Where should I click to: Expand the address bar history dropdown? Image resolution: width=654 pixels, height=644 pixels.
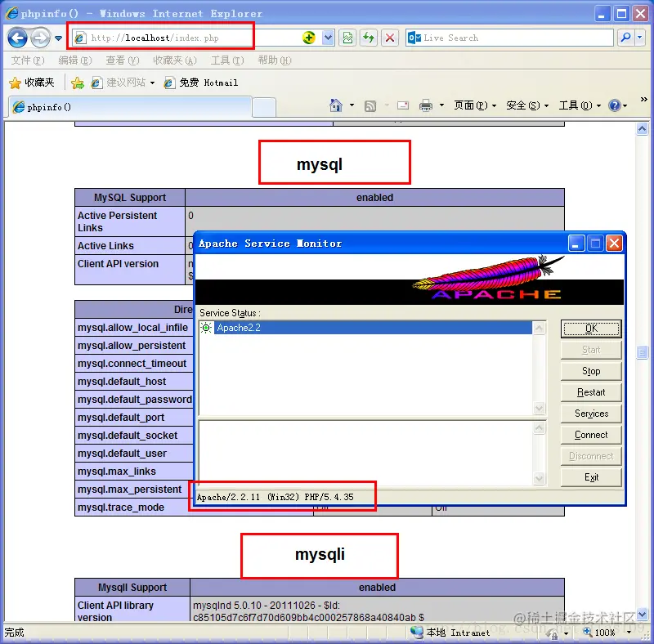329,38
